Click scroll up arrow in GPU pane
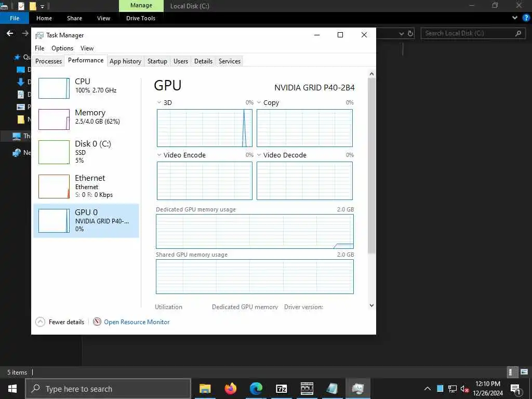Viewport: 532px width, 399px height. tap(371, 74)
